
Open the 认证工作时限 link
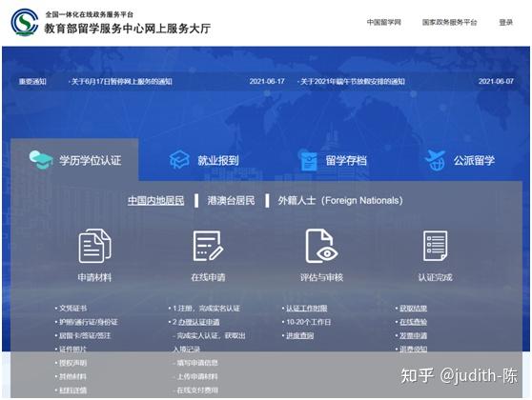click(x=306, y=309)
